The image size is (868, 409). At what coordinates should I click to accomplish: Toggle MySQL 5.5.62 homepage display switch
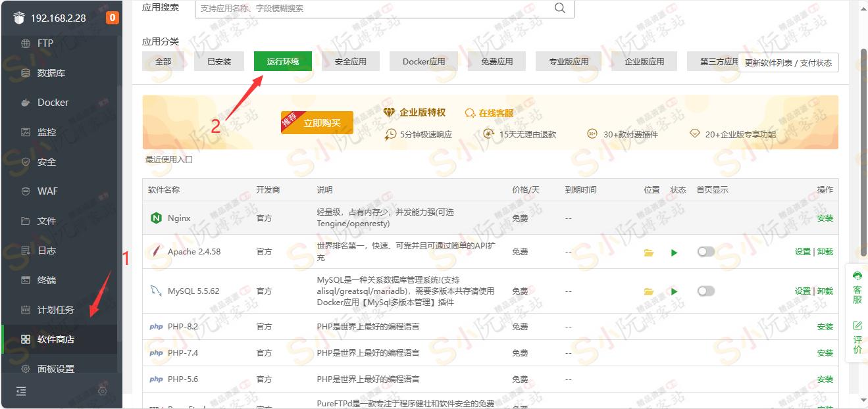[706, 291]
